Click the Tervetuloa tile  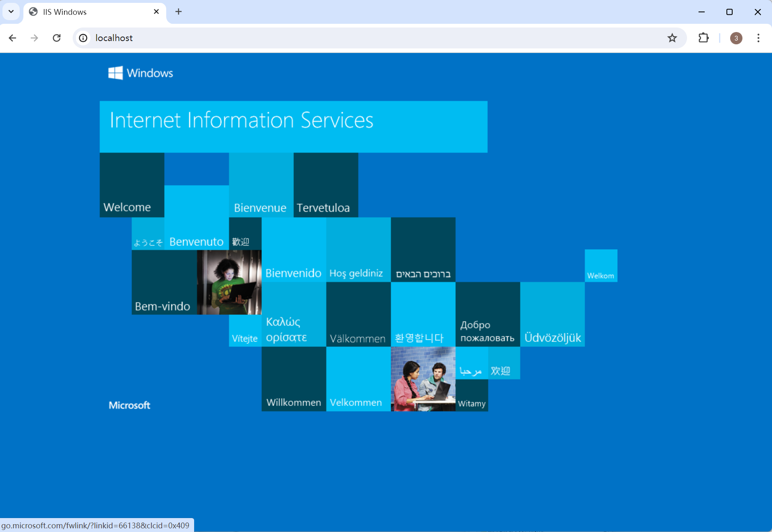coord(326,185)
